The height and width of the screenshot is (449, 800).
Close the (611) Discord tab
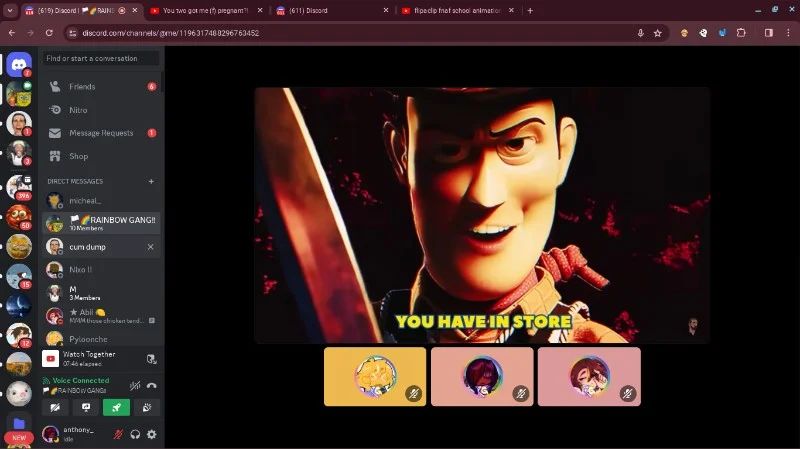(x=386, y=10)
